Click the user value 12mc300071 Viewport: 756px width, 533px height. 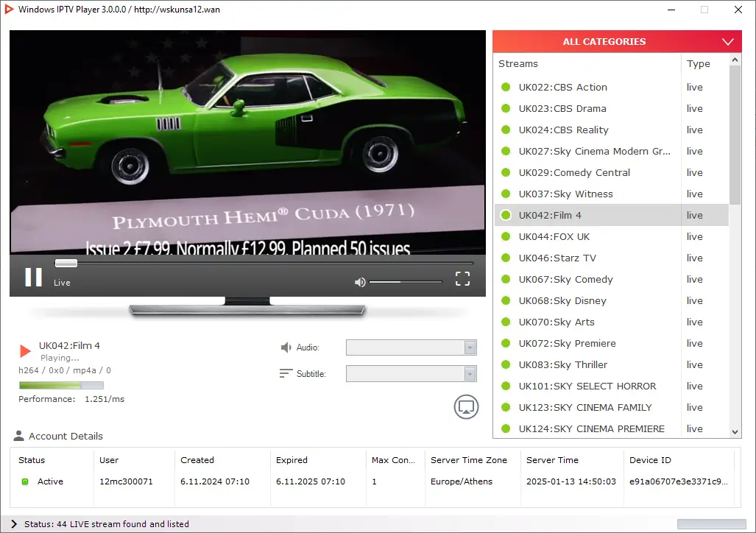pos(126,481)
